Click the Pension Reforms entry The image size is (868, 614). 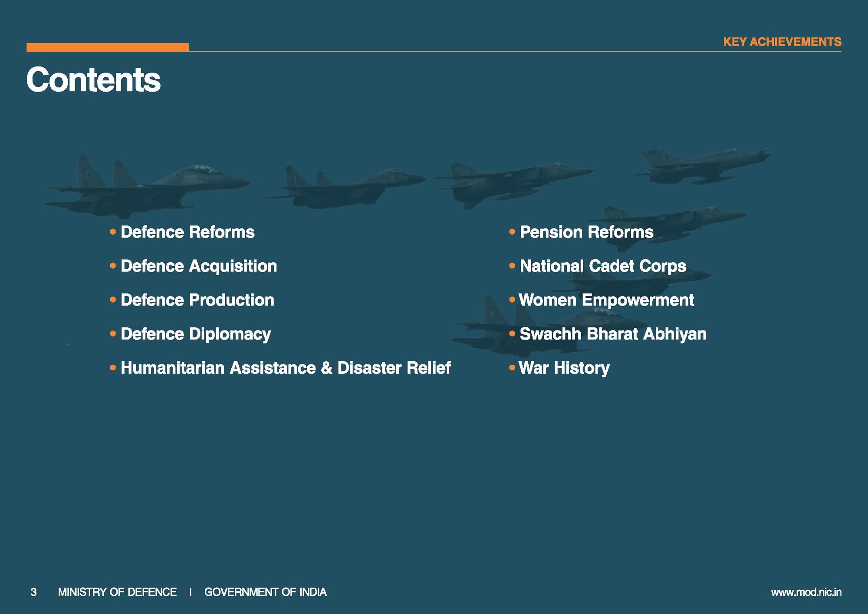(586, 232)
